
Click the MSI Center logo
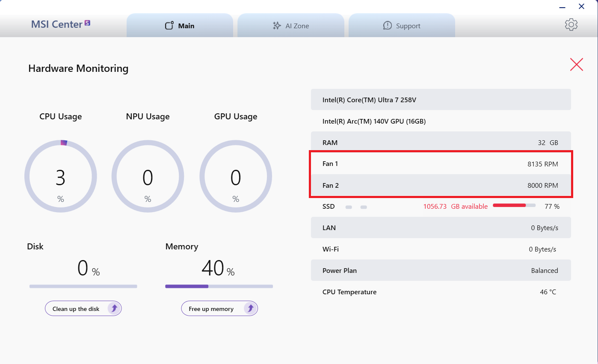(x=61, y=24)
